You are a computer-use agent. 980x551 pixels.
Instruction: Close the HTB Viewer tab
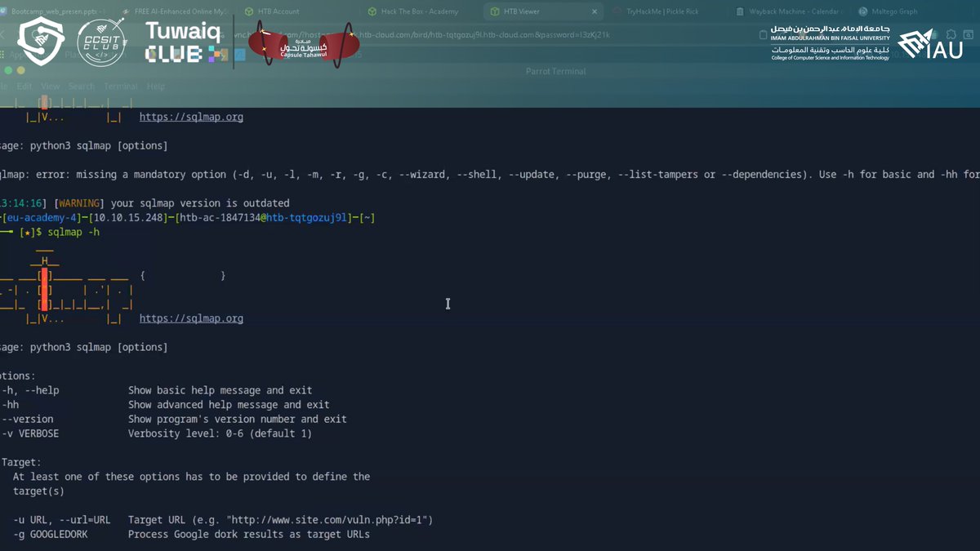[x=595, y=11]
